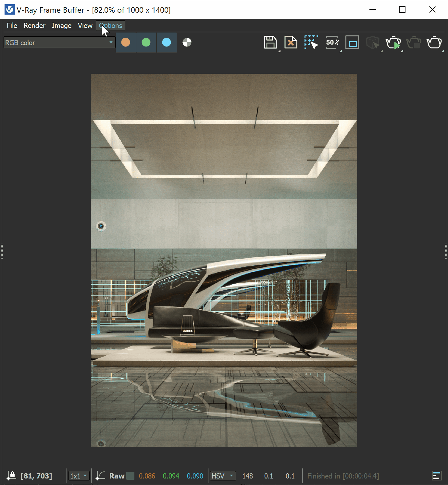Open the HSV color mode dropdown
The height and width of the screenshot is (485, 448).
click(x=223, y=476)
